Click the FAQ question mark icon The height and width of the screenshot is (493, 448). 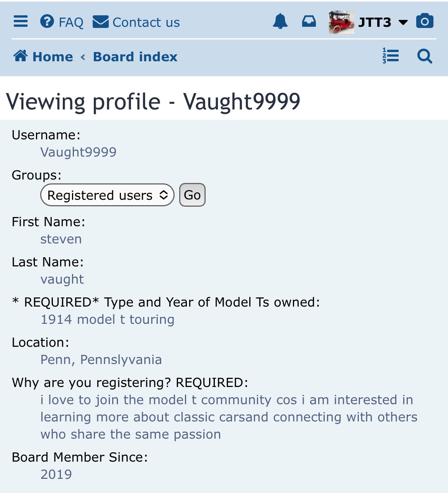(x=47, y=21)
